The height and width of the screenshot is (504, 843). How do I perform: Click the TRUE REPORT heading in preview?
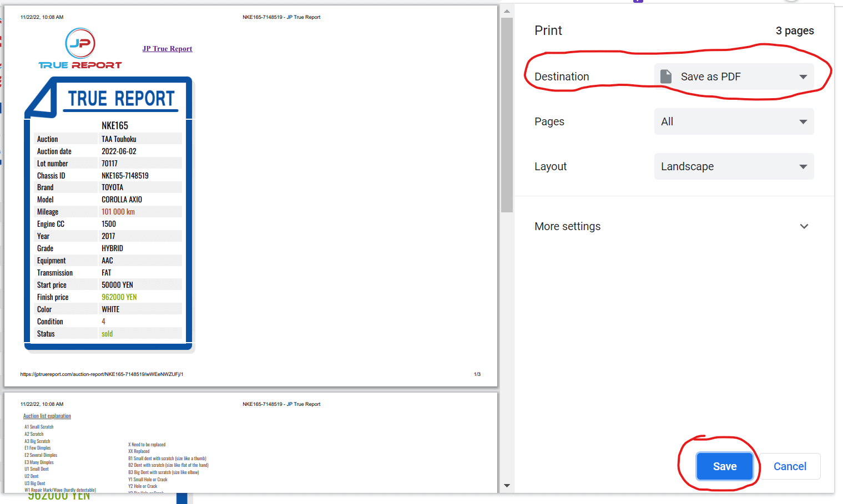(121, 99)
